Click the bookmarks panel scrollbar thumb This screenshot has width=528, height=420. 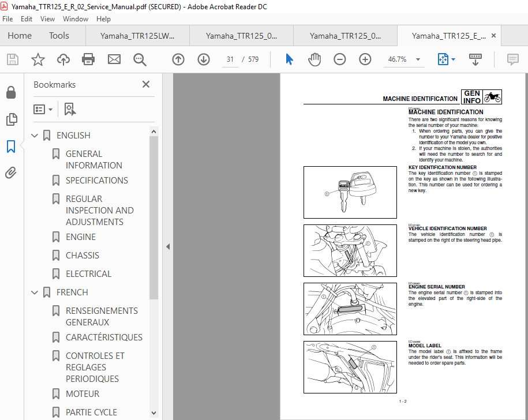(x=153, y=218)
